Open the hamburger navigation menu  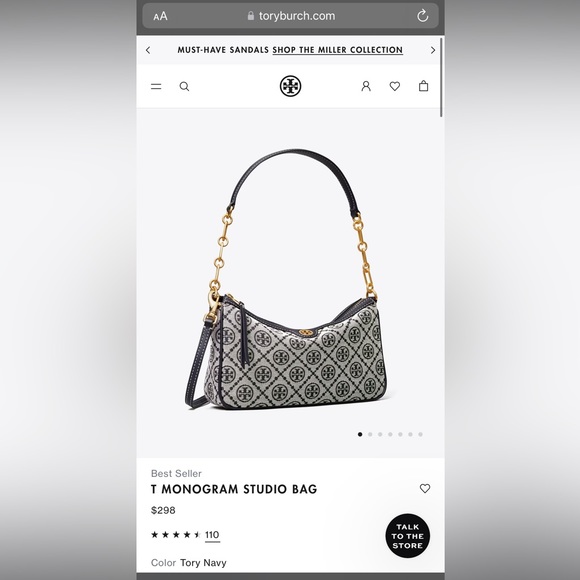[156, 87]
